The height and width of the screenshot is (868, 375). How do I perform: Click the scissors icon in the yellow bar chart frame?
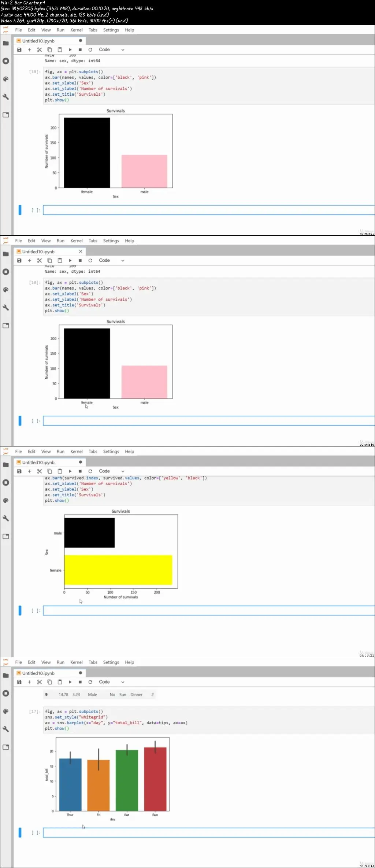(x=40, y=471)
